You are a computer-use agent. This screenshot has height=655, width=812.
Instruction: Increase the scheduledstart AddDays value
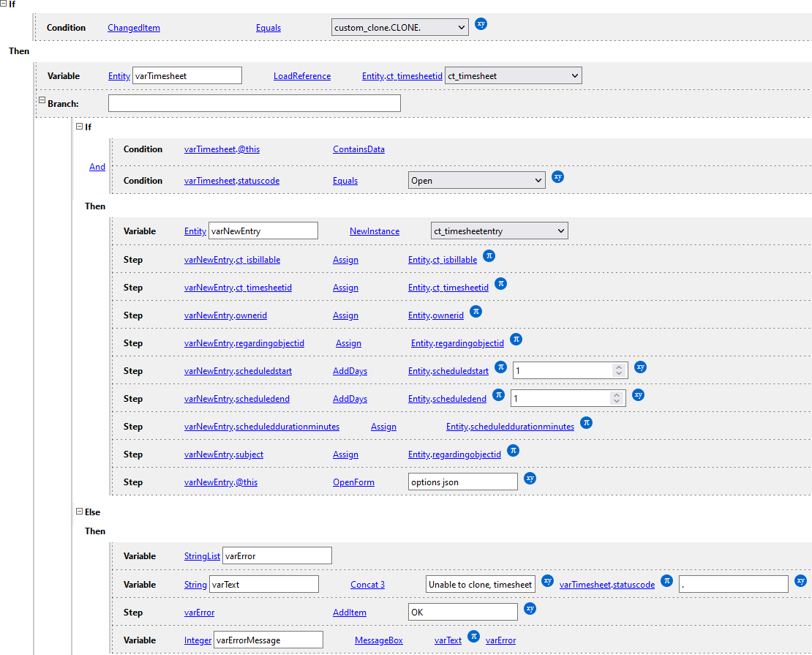pyautogui.click(x=619, y=367)
